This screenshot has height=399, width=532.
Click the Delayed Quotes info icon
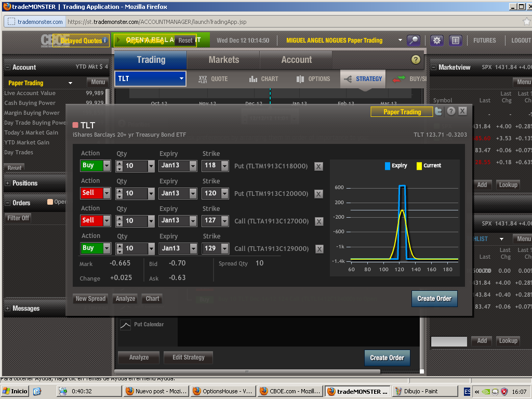105,40
